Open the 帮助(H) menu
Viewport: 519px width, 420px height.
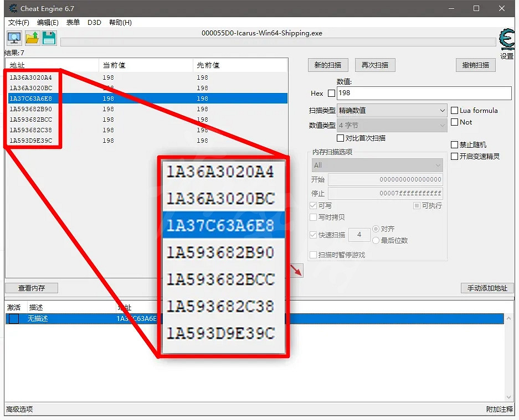pyautogui.click(x=120, y=23)
